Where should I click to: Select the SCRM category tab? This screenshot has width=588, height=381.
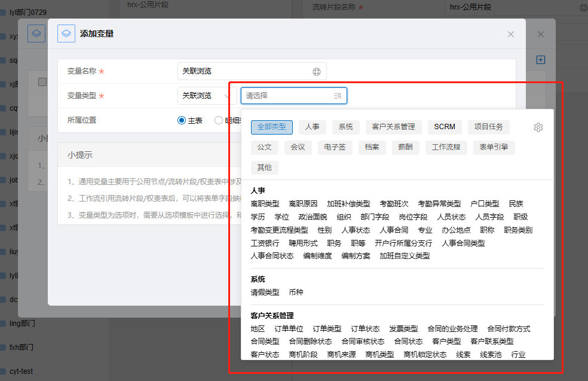click(x=445, y=127)
